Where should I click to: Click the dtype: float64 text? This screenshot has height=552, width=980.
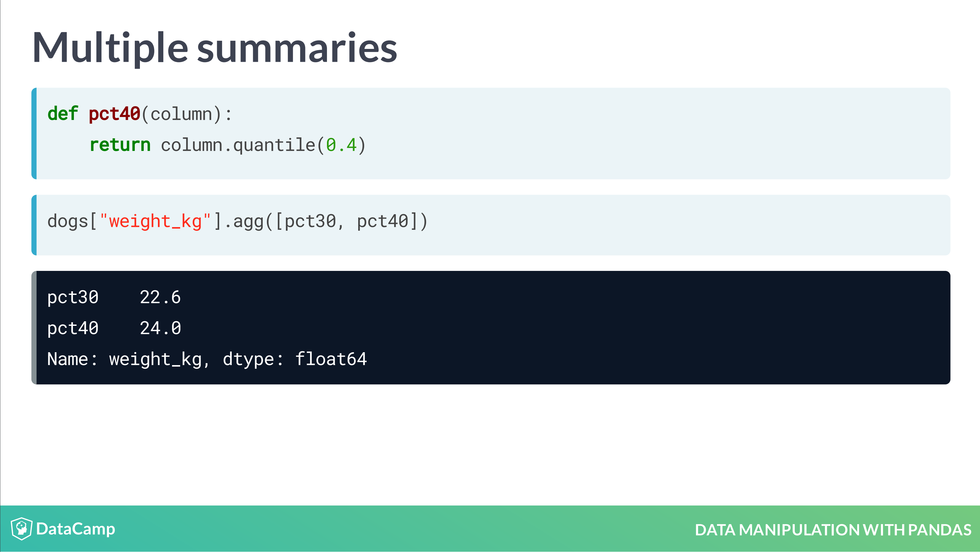295,359
